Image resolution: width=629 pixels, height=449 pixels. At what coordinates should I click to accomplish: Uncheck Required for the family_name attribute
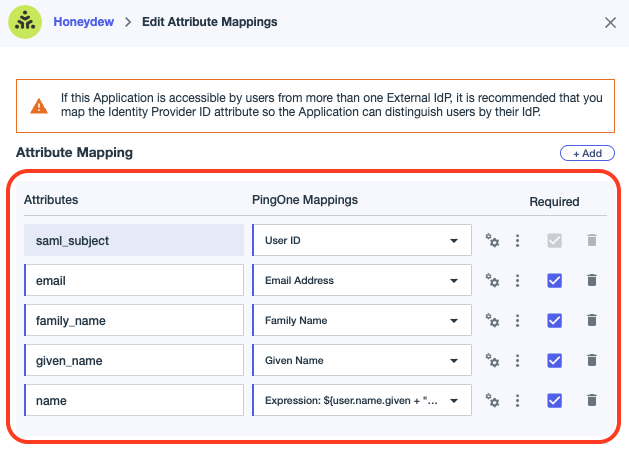tap(554, 321)
